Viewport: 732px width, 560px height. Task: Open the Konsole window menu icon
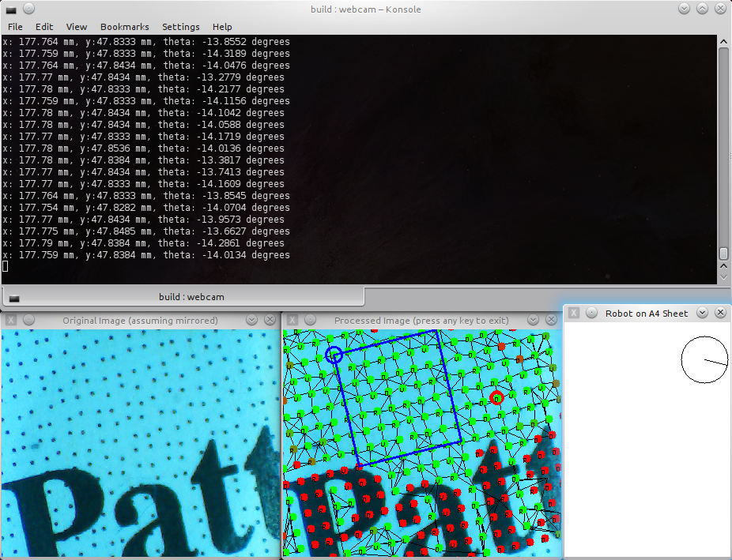click(x=11, y=9)
